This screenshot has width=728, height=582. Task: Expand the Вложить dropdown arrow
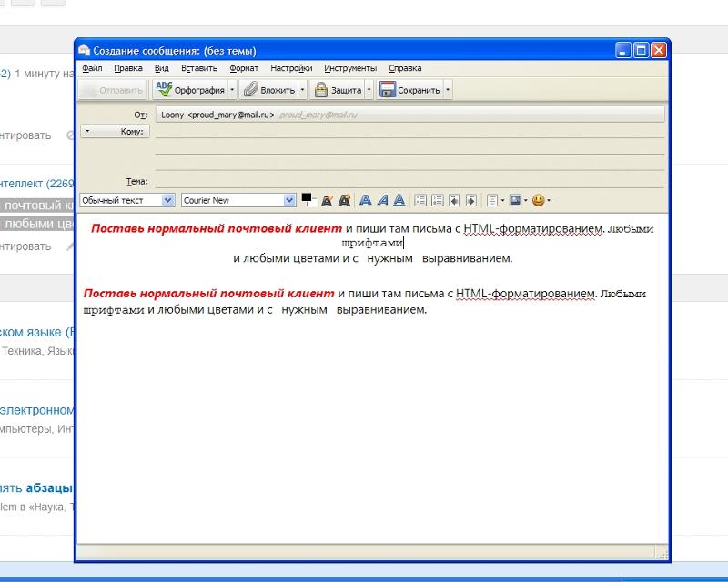(302, 90)
